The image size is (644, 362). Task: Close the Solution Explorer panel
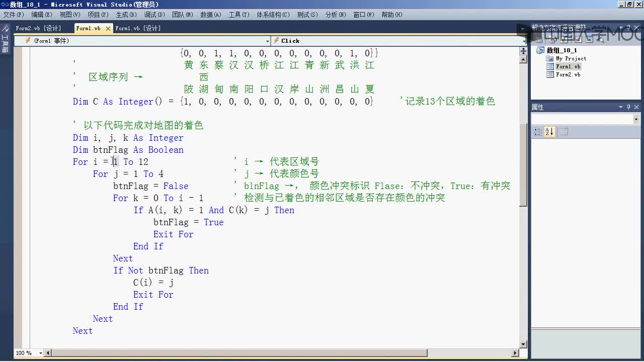coord(636,28)
